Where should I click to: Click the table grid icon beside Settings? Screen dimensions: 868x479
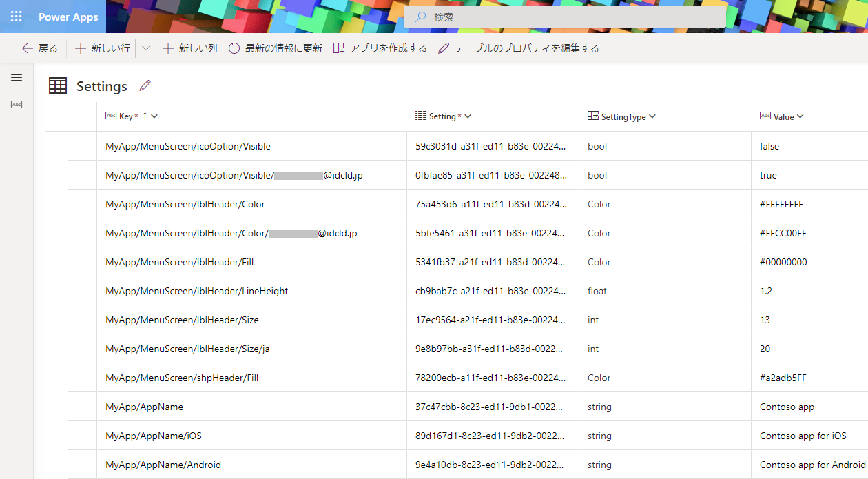[x=57, y=85]
